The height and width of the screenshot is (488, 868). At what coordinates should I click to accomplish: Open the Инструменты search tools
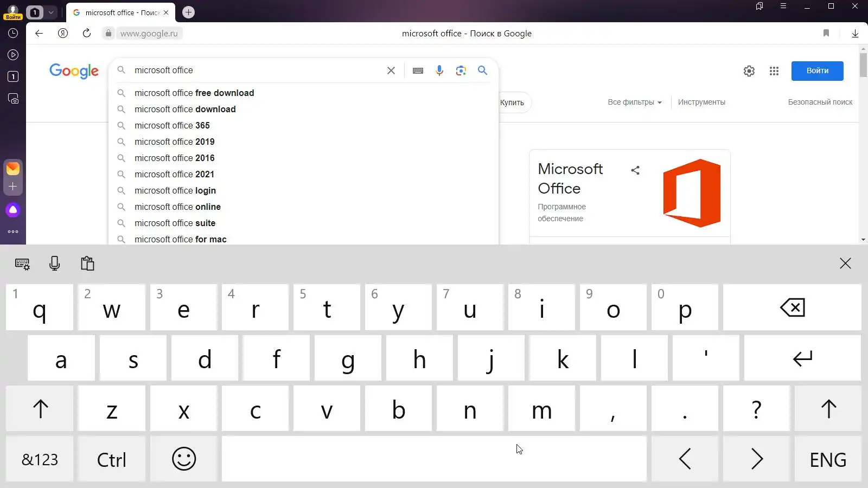pyautogui.click(x=701, y=102)
